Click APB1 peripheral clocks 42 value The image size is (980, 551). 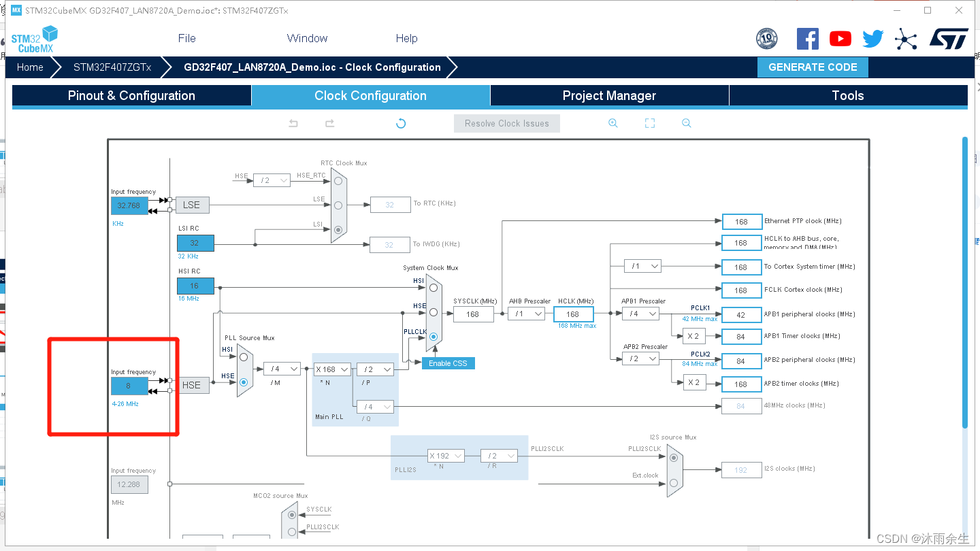click(x=741, y=314)
